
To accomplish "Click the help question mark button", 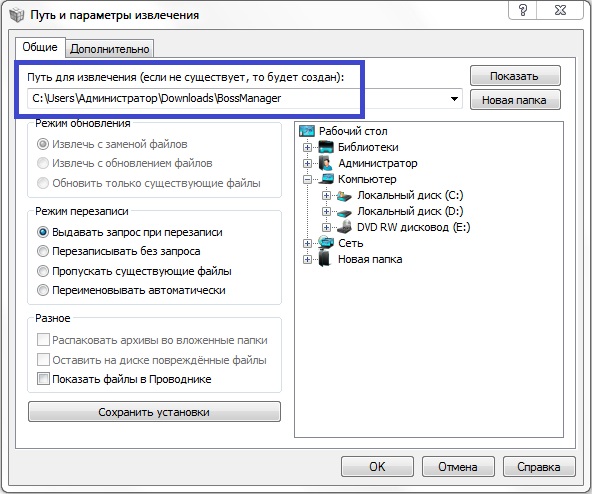I will (523, 10).
